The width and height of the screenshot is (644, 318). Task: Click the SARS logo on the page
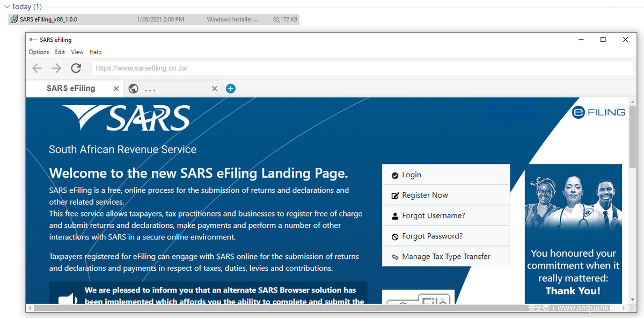tap(127, 118)
